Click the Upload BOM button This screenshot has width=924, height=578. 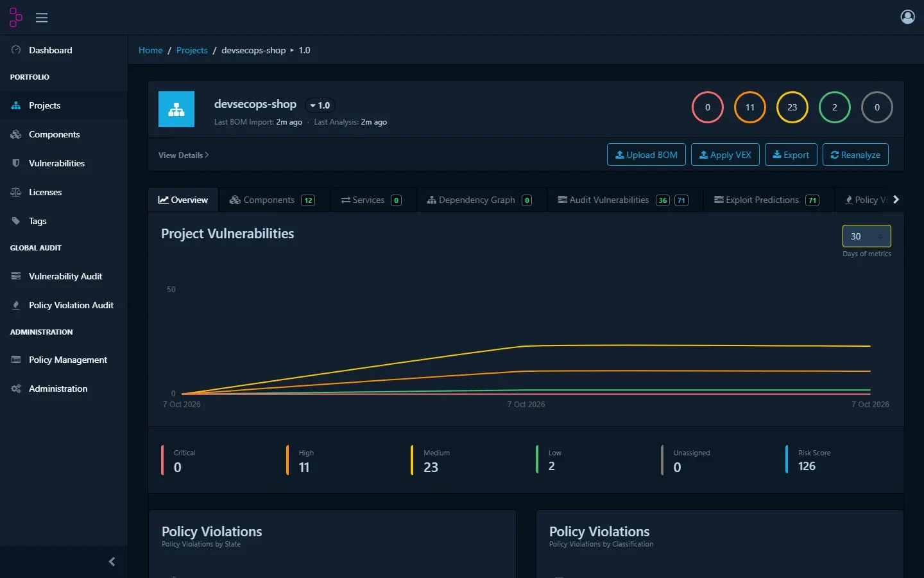tap(646, 155)
